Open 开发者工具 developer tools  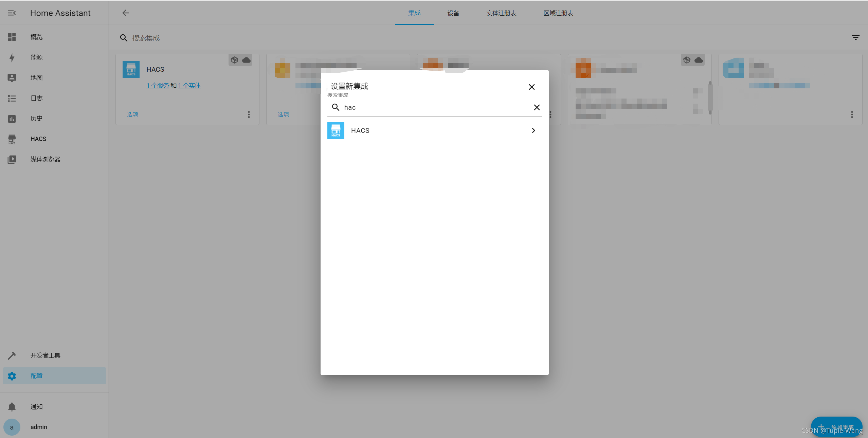point(45,355)
